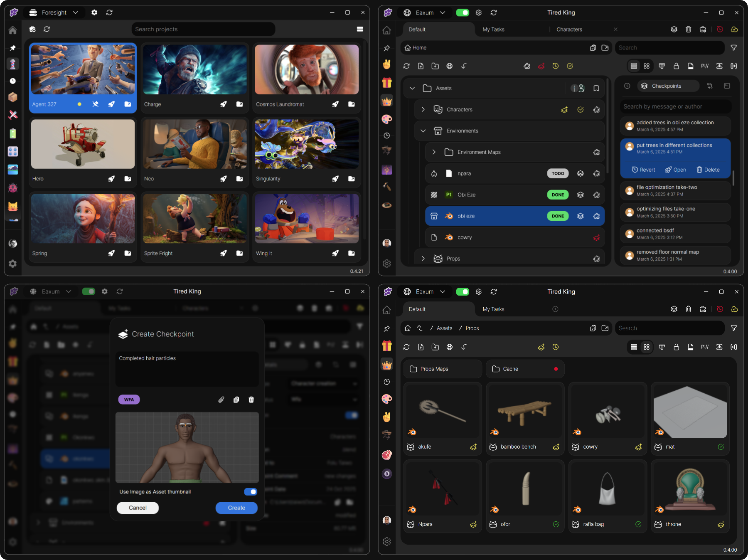This screenshot has width=748, height=560.
Task: Click the list view icon beside Search projects
Action: (360, 29)
